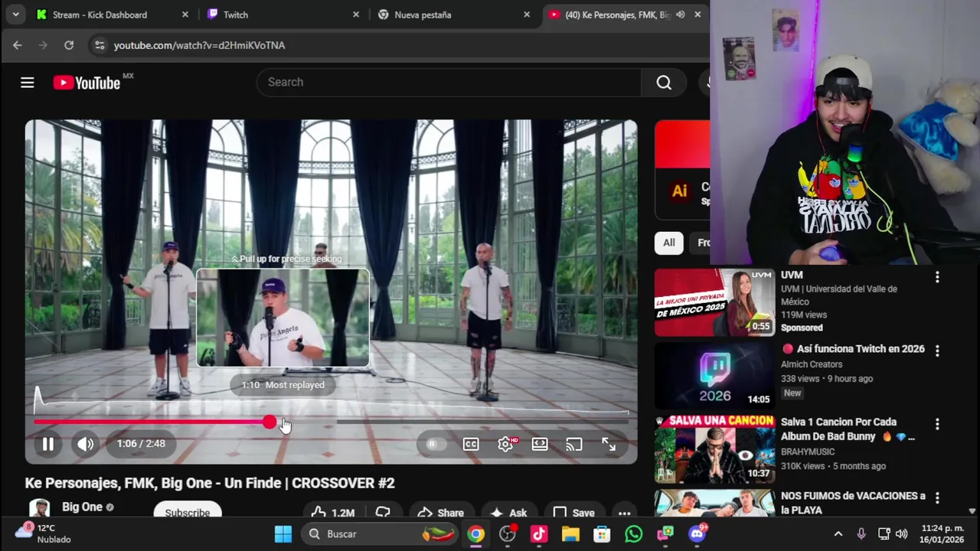
Task: Like the video showing 1.2M likes
Action: pos(332,513)
